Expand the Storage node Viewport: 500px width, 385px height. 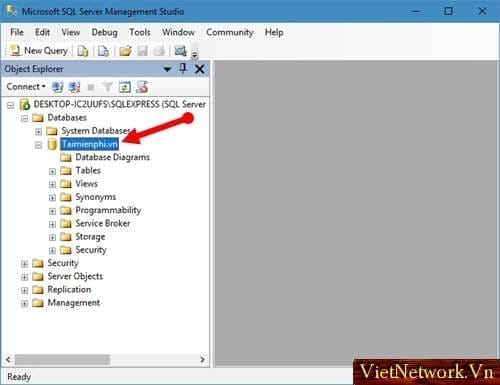point(52,237)
